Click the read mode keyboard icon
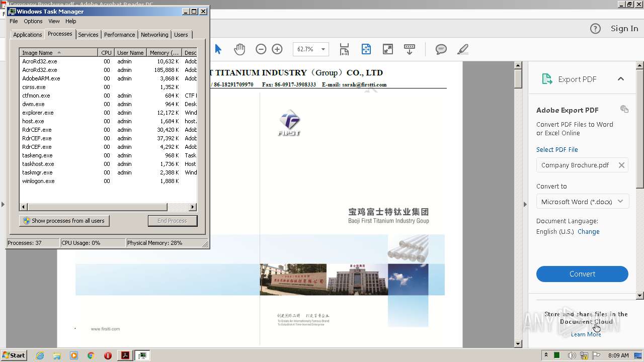 click(409, 49)
